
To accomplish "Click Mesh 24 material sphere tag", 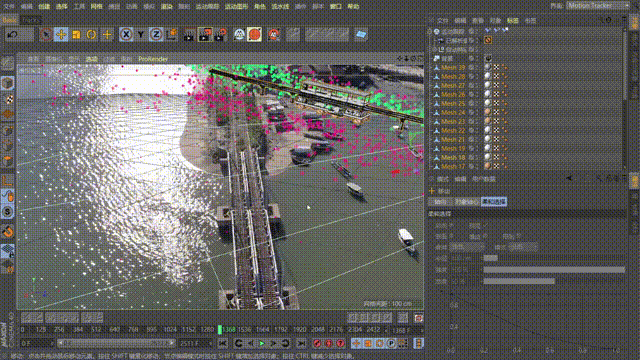I will (x=487, y=112).
